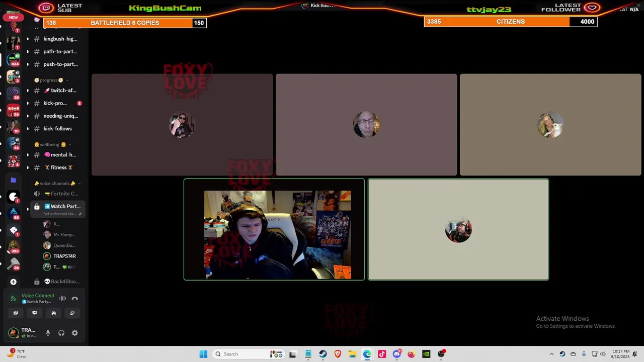Open the server with 385 badge

(x=14, y=247)
